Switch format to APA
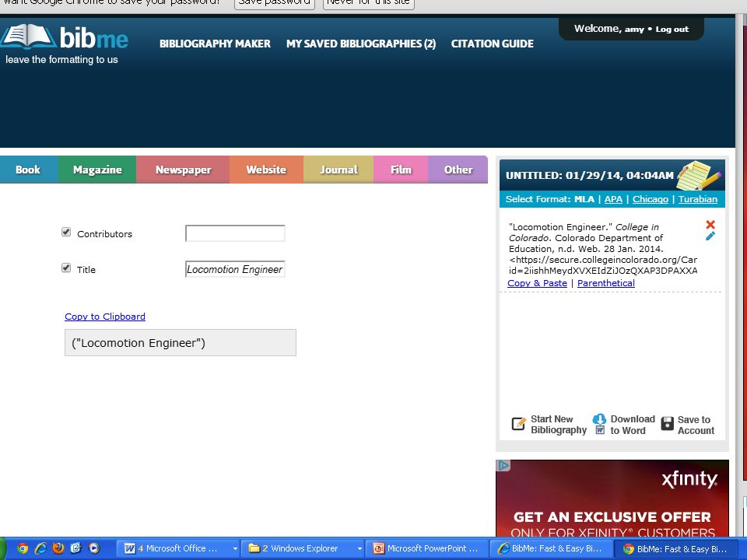747x560 pixels. [613, 199]
